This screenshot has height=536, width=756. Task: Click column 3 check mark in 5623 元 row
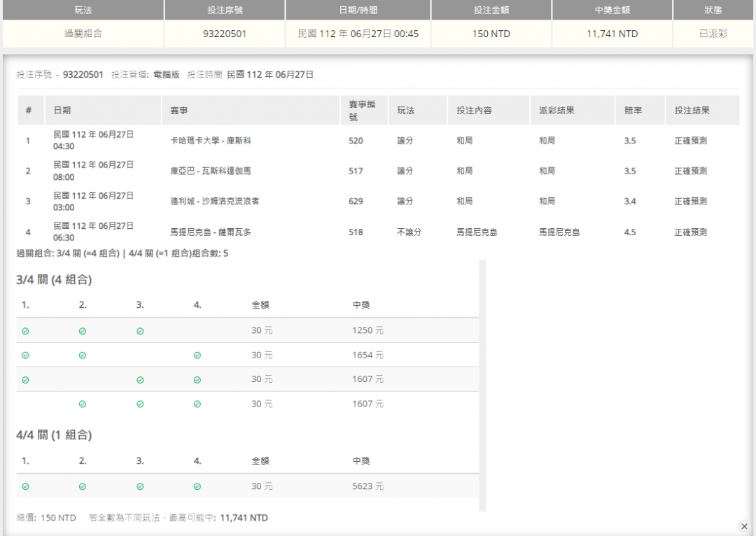[x=140, y=486]
